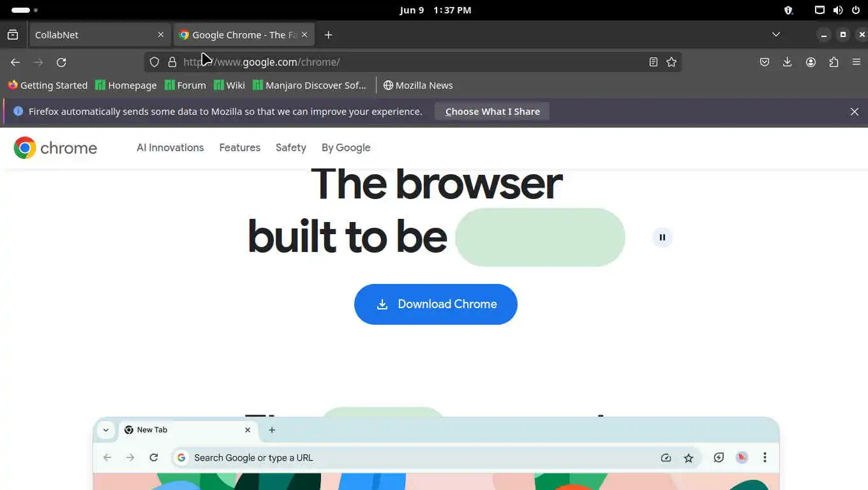The height and width of the screenshot is (490, 868).
Task: Bookmark this page with star icon
Action: click(x=671, y=62)
